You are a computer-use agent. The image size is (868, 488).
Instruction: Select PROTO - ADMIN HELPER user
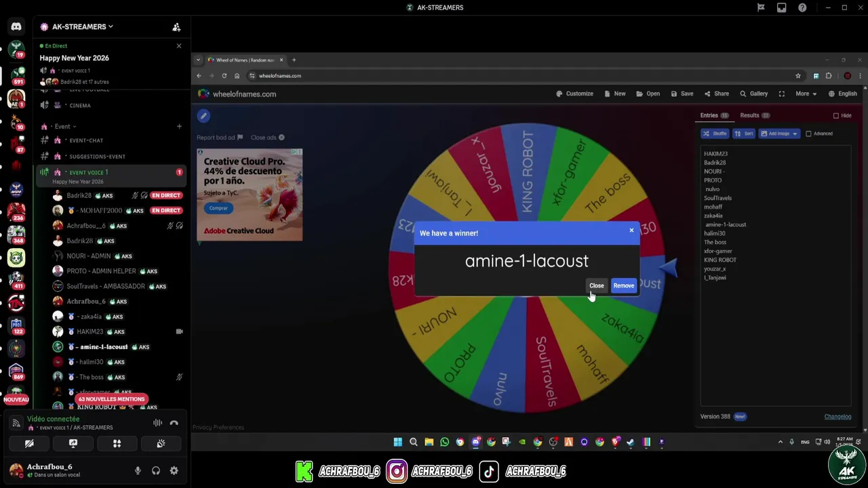[x=101, y=271]
